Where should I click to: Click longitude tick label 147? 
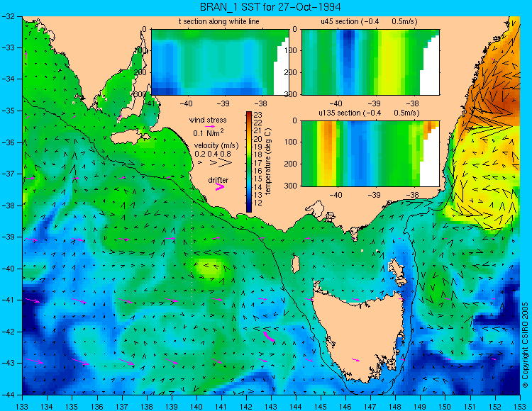(x=370, y=405)
